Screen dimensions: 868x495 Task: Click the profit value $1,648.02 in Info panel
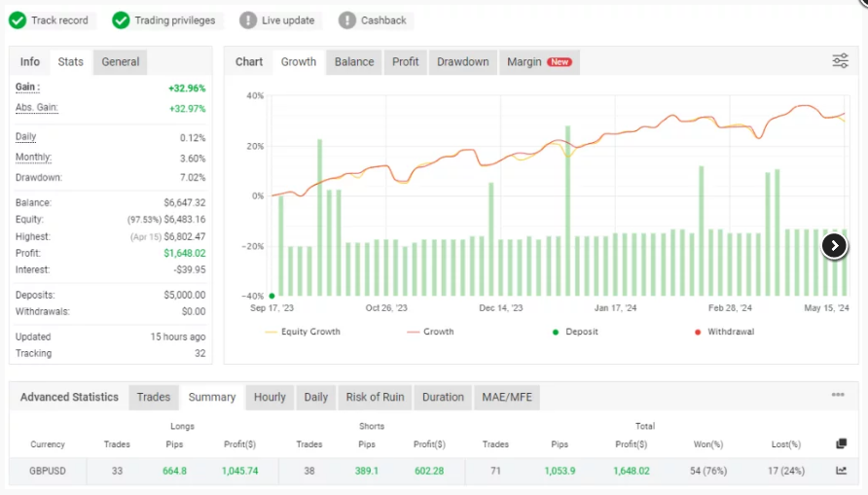point(184,253)
